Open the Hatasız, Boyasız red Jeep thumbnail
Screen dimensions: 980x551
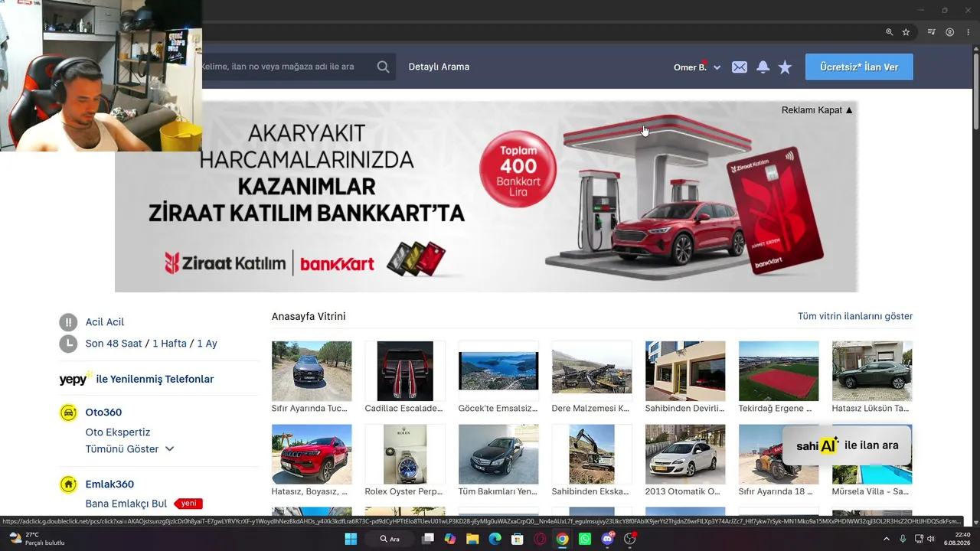[x=312, y=455]
